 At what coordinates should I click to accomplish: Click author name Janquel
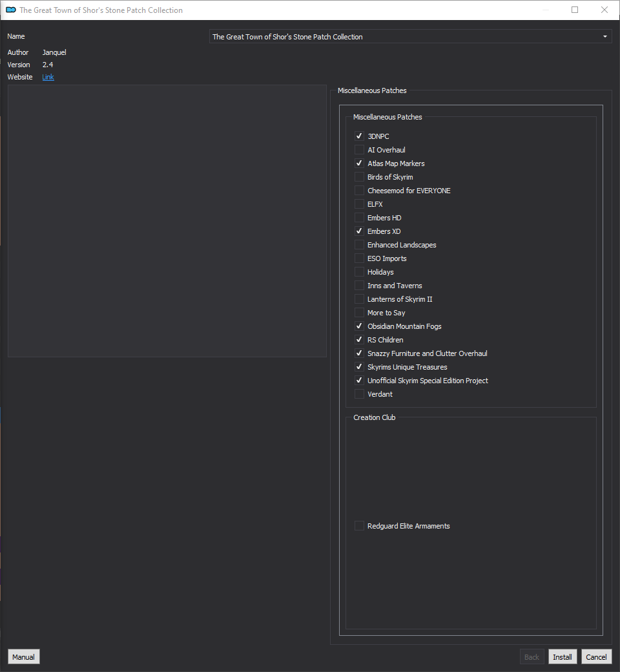54,52
